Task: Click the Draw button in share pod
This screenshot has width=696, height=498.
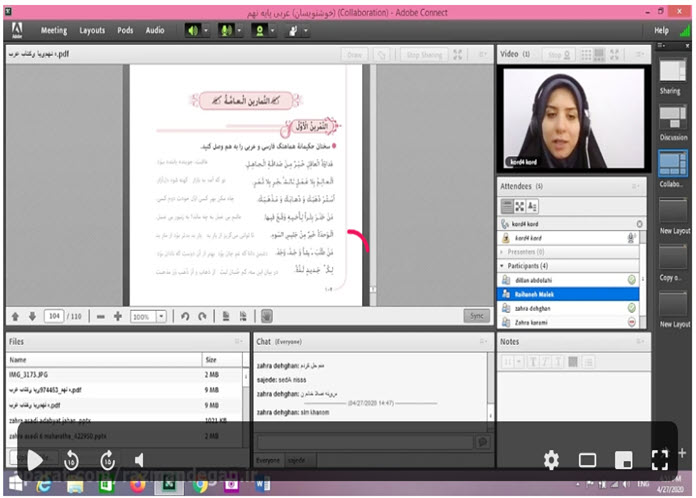Action: click(354, 55)
